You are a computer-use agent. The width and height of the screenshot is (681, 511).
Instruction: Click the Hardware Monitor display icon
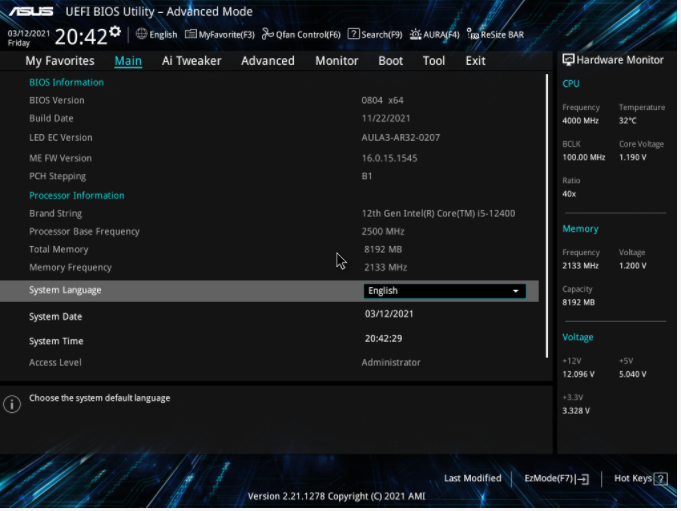(568, 59)
